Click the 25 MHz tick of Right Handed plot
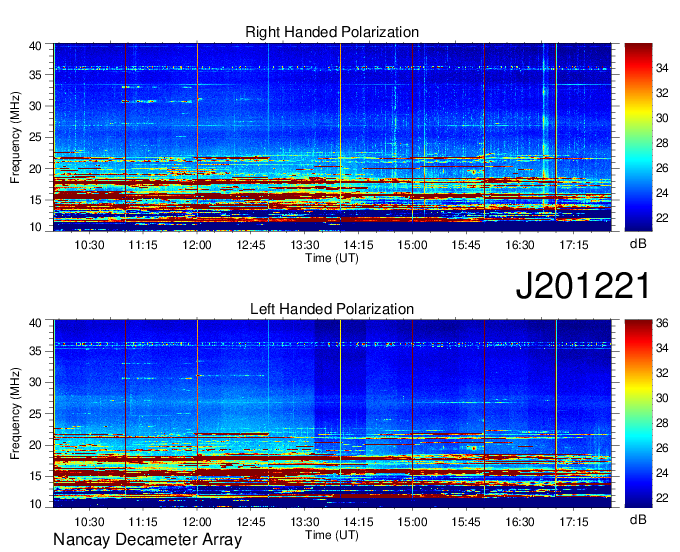The image size is (680, 552). (35, 138)
